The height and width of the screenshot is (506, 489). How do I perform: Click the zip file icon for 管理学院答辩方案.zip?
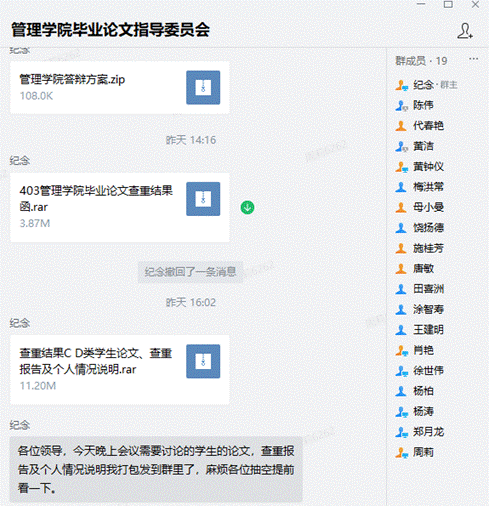click(x=203, y=87)
